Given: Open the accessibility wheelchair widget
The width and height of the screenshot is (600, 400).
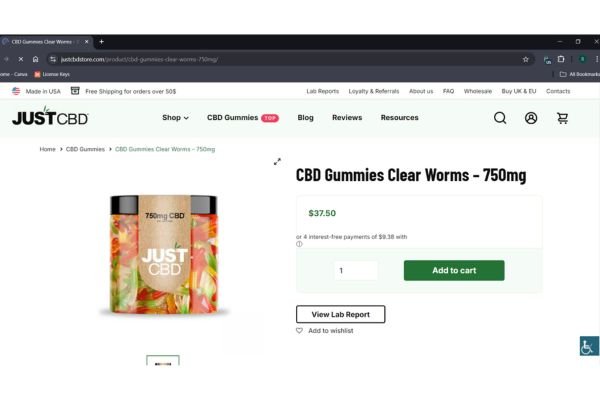Looking at the screenshot, I should (589, 346).
